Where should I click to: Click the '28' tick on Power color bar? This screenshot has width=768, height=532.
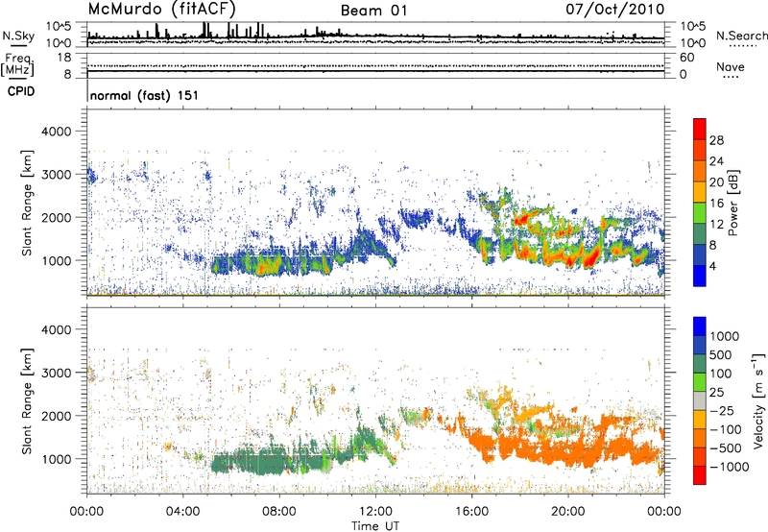click(716, 140)
